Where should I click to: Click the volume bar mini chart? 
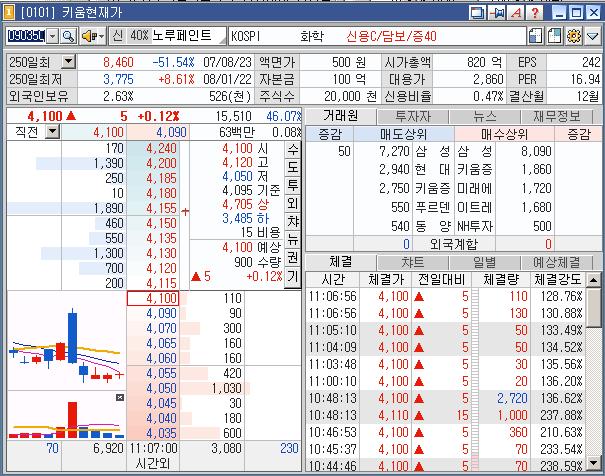[67, 416]
